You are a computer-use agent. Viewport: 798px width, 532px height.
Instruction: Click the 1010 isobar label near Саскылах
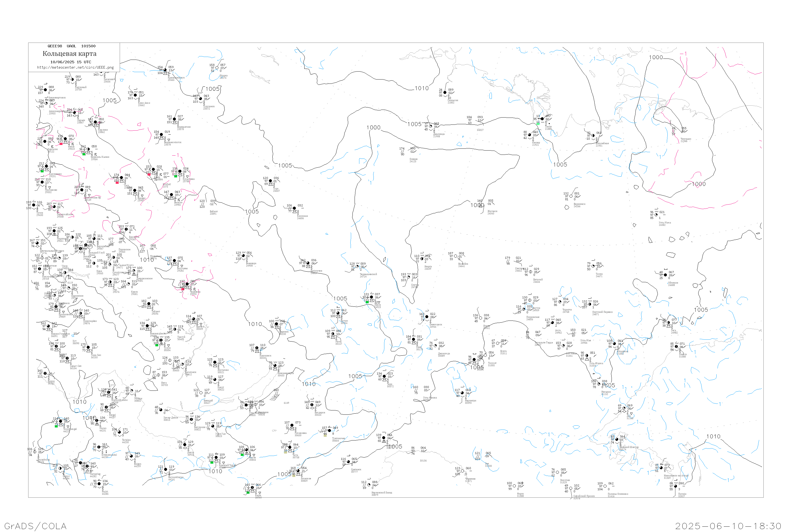point(421,88)
